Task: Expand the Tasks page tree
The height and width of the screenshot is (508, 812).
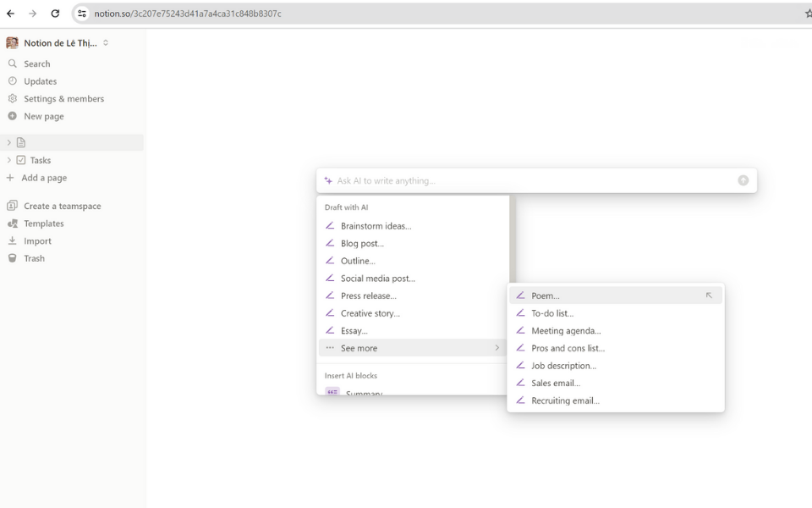Action: (8, 160)
